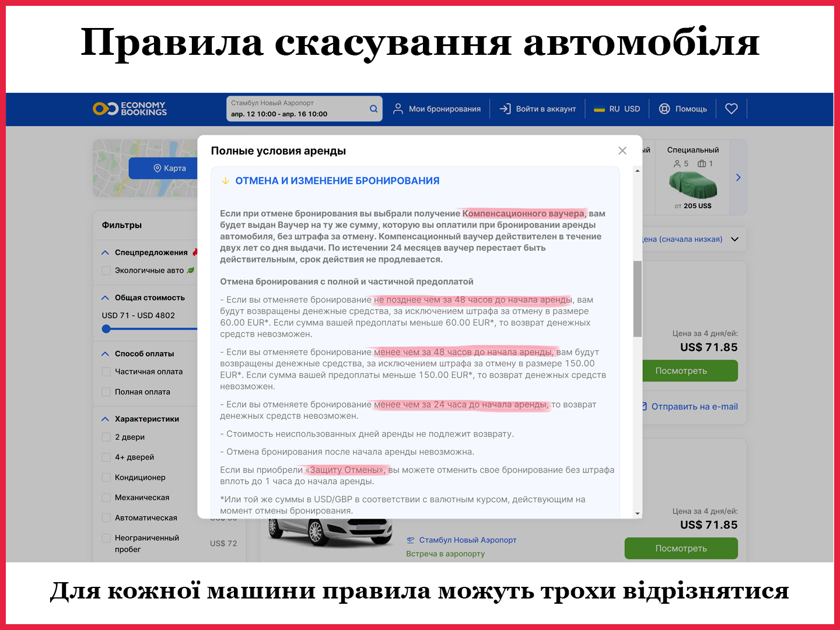Open the Помощь menu

[682, 108]
